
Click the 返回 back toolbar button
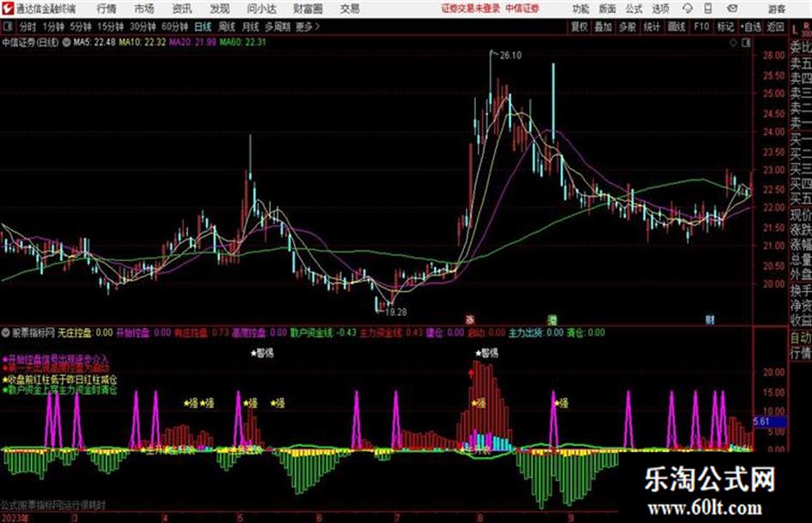pos(775,27)
